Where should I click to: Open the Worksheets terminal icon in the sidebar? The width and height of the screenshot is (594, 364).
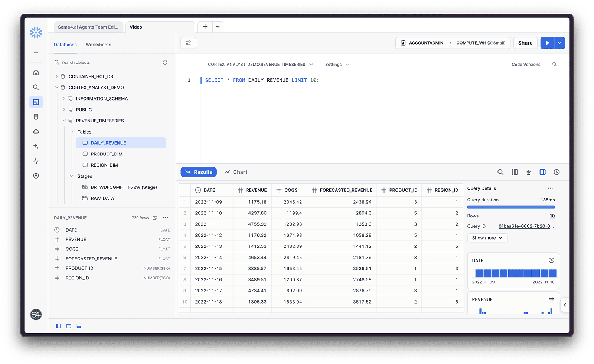[x=36, y=102]
